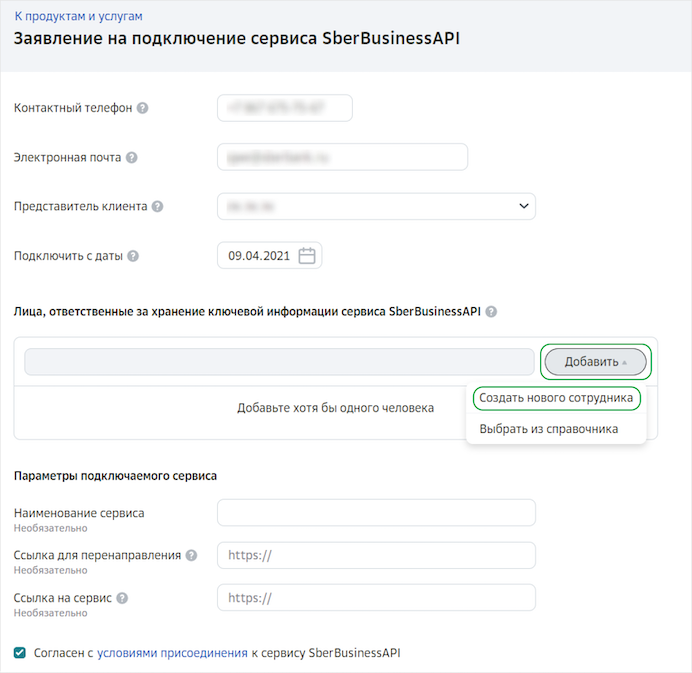Click help icon after responsible persons heading
The width and height of the screenshot is (692, 673).
(x=491, y=312)
